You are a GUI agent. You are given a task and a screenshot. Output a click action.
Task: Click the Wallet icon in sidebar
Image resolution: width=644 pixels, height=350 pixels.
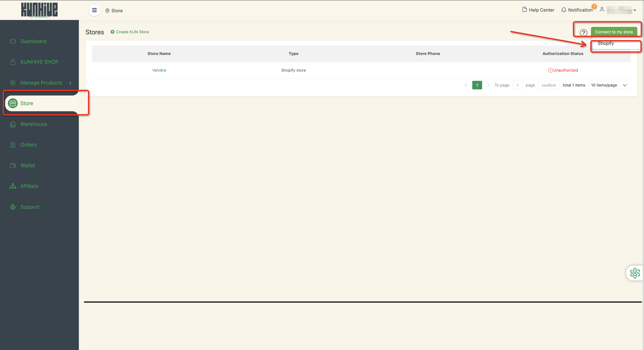click(x=13, y=166)
